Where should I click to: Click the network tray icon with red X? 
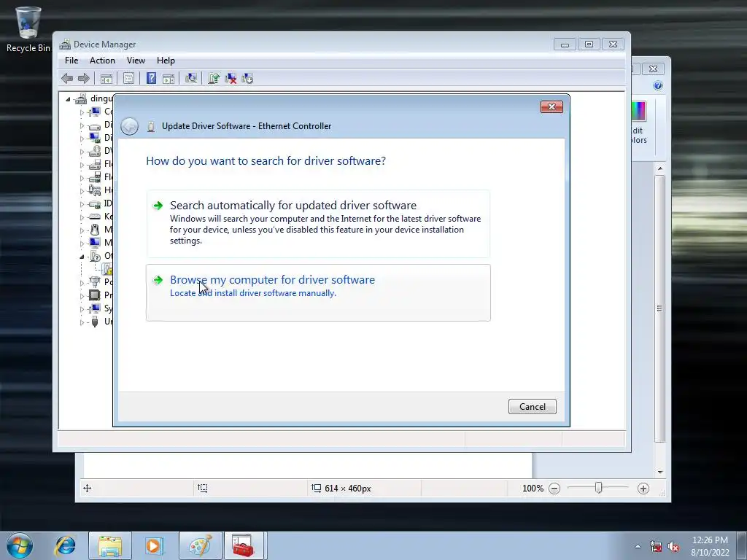[x=656, y=547]
